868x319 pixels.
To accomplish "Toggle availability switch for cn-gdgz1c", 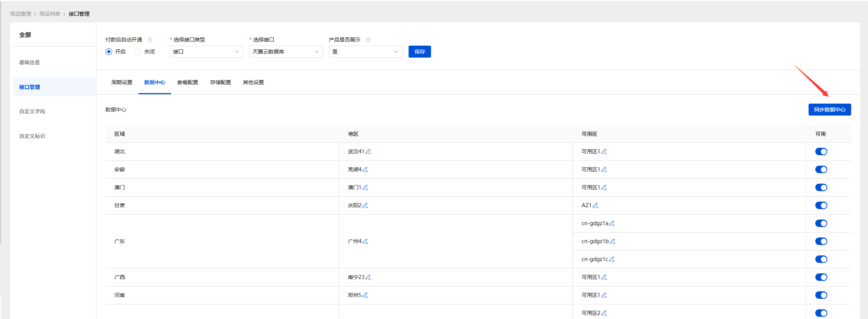I will (821, 259).
